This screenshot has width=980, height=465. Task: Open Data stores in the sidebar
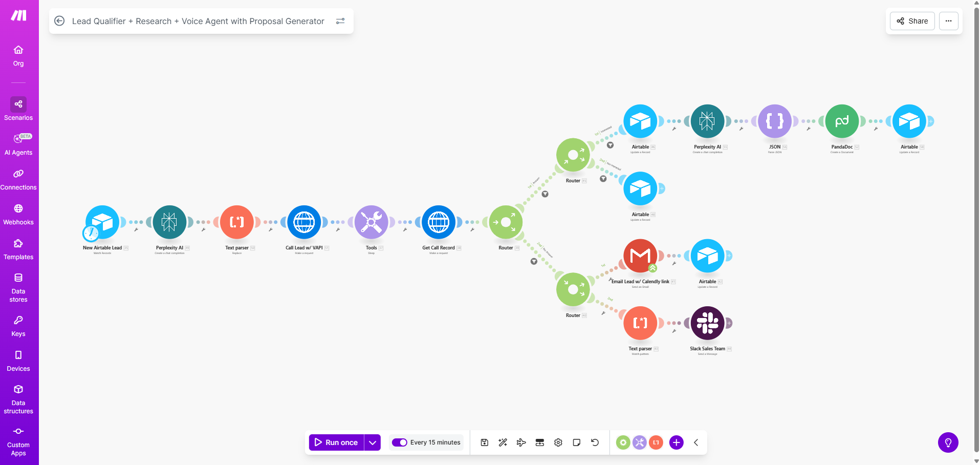pos(18,287)
